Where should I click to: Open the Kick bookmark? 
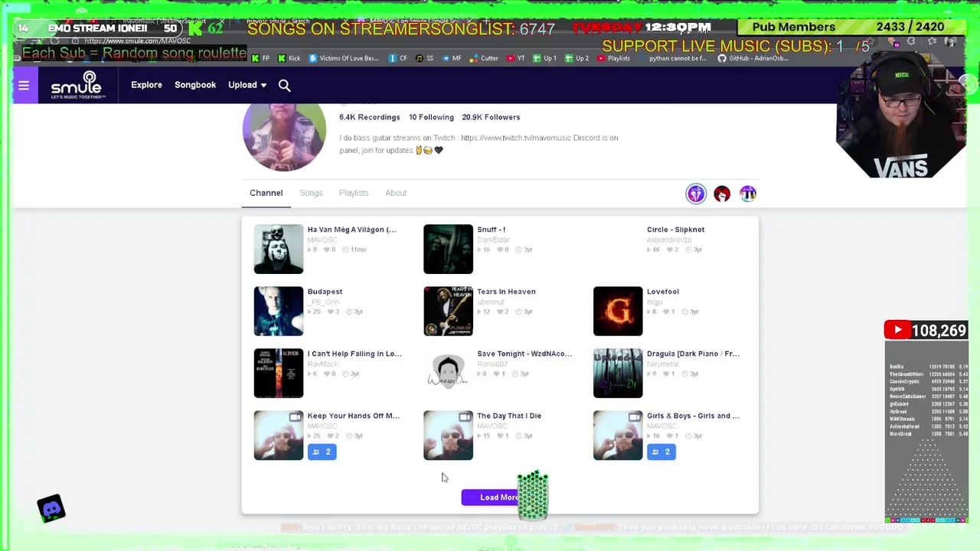click(x=289, y=58)
